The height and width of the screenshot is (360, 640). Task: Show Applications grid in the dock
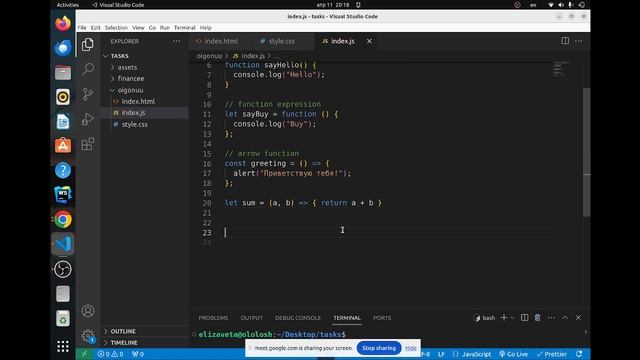(x=63, y=346)
